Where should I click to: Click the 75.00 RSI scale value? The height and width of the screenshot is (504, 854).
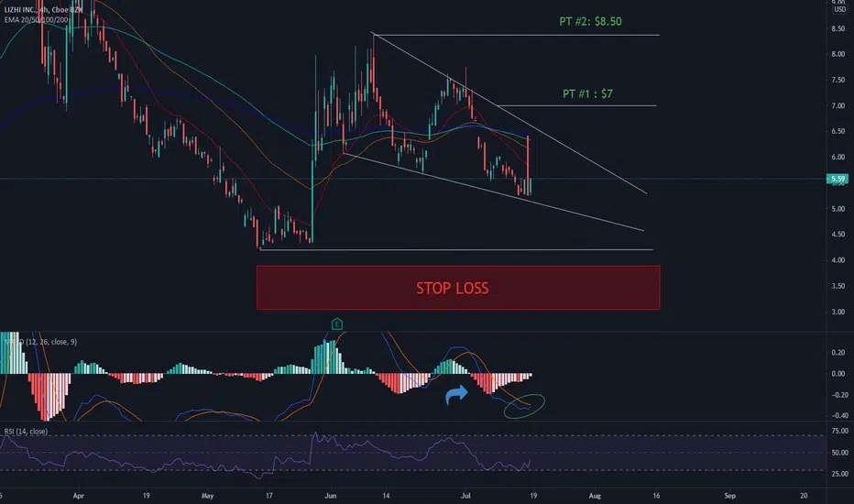840,431
